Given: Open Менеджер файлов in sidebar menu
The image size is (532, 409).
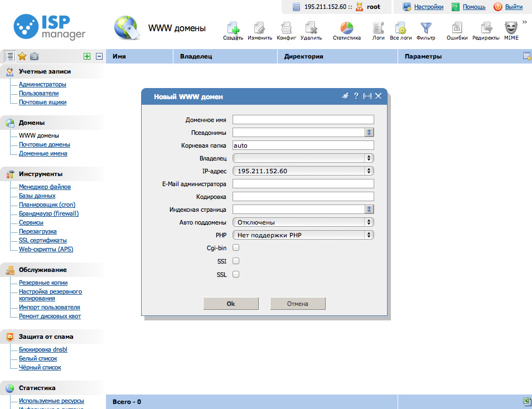Looking at the screenshot, I should [x=45, y=187].
